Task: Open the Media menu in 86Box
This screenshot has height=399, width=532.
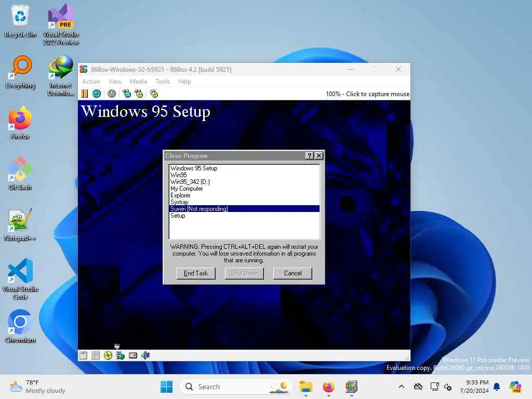Action: [138, 82]
